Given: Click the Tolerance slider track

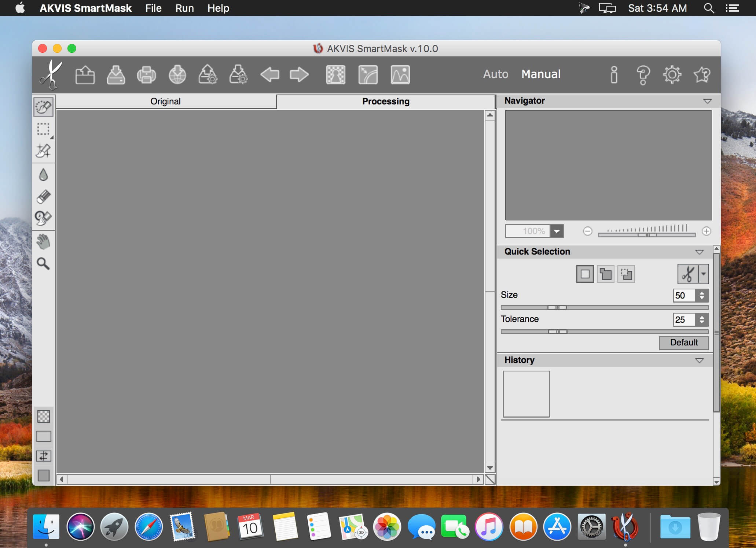Looking at the screenshot, I should point(605,332).
